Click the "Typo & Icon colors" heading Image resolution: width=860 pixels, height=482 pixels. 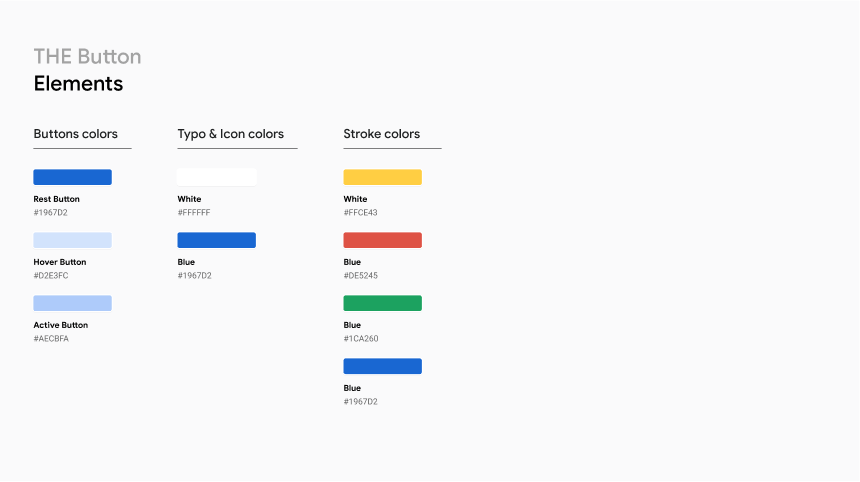tap(231, 134)
